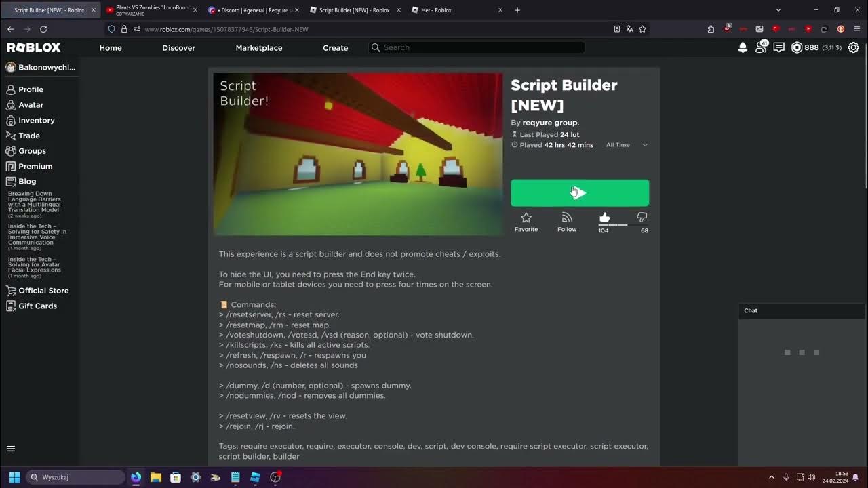
Task: Open volume control in system tray
Action: (812, 477)
